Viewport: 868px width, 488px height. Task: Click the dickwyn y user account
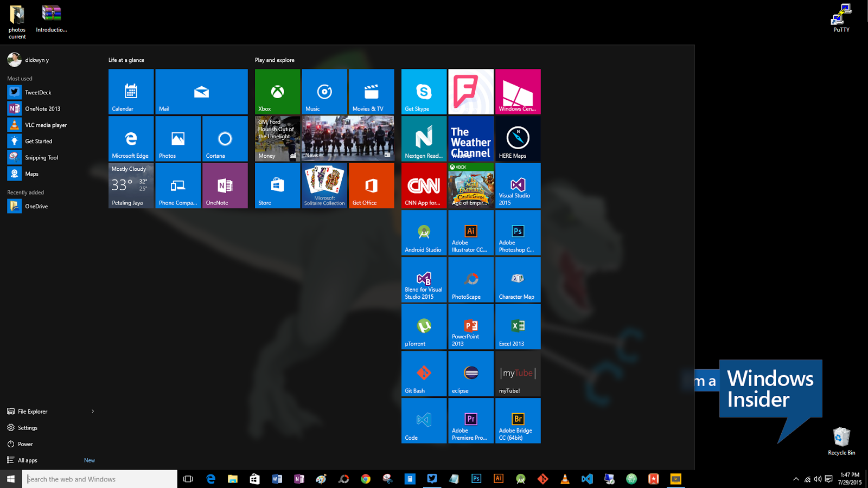(x=28, y=60)
